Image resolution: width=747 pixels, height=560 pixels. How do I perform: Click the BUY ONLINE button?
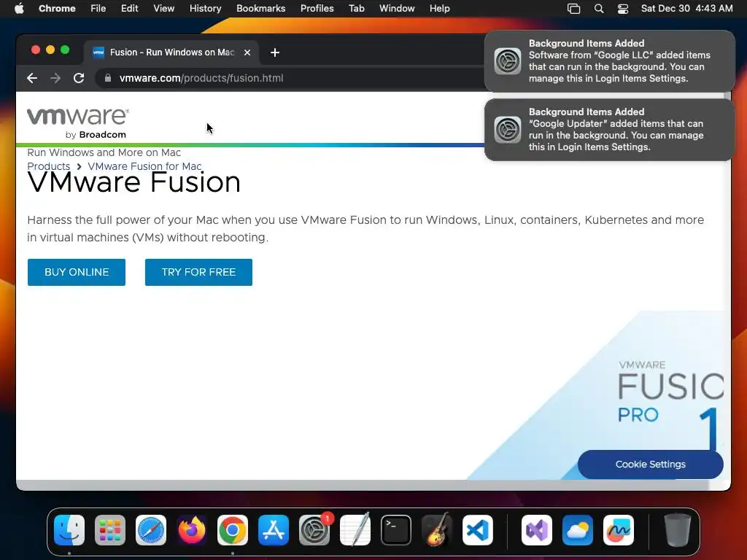(76, 272)
